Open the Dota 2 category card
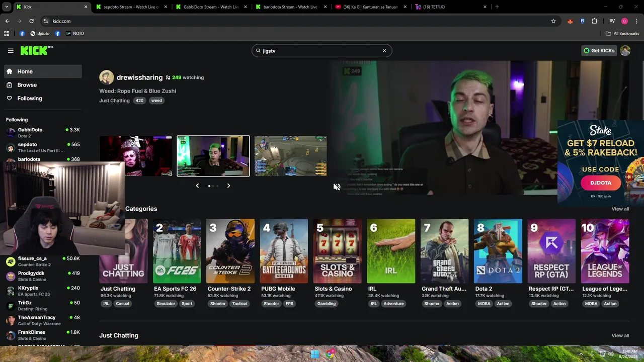 coord(498,251)
